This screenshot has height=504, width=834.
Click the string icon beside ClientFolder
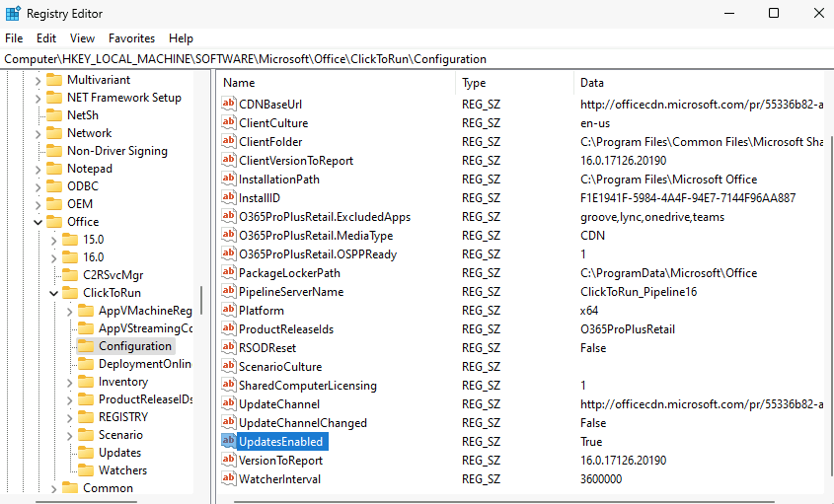pyautogui.click(x=229, y=141)
